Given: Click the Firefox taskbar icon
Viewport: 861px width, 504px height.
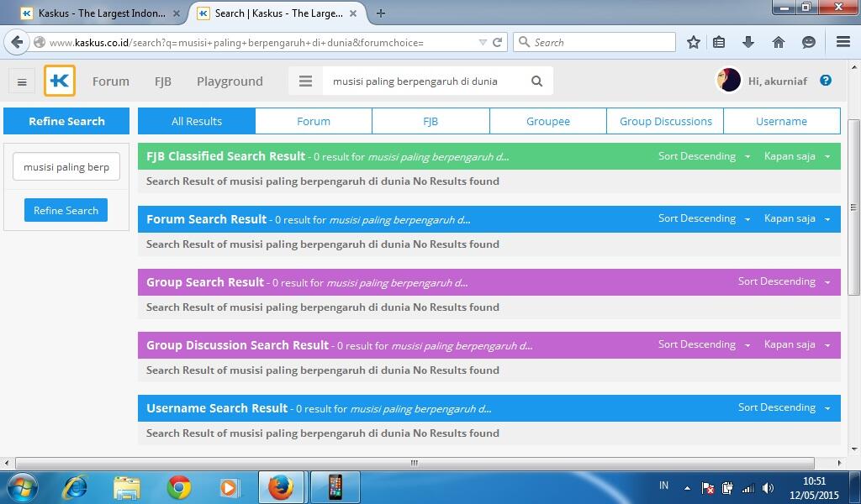Looking at the screenshot, I should 281,487.
